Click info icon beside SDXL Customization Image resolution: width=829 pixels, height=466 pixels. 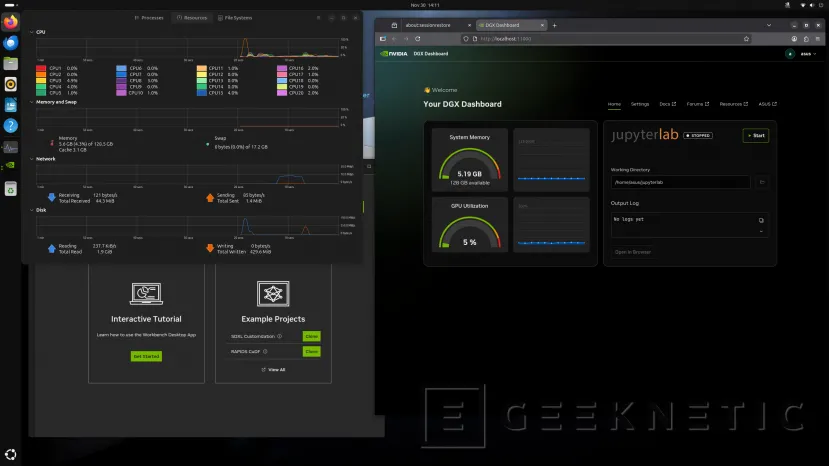[280, 336]
